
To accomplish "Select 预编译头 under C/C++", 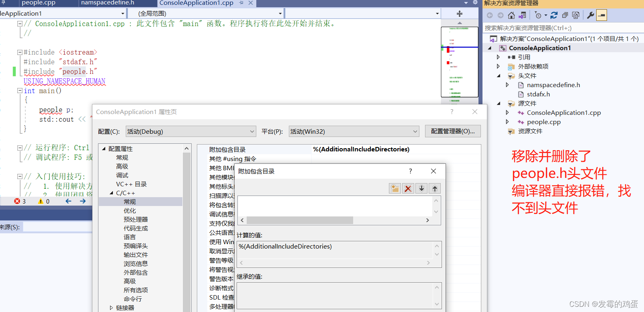I will [136, 246].
